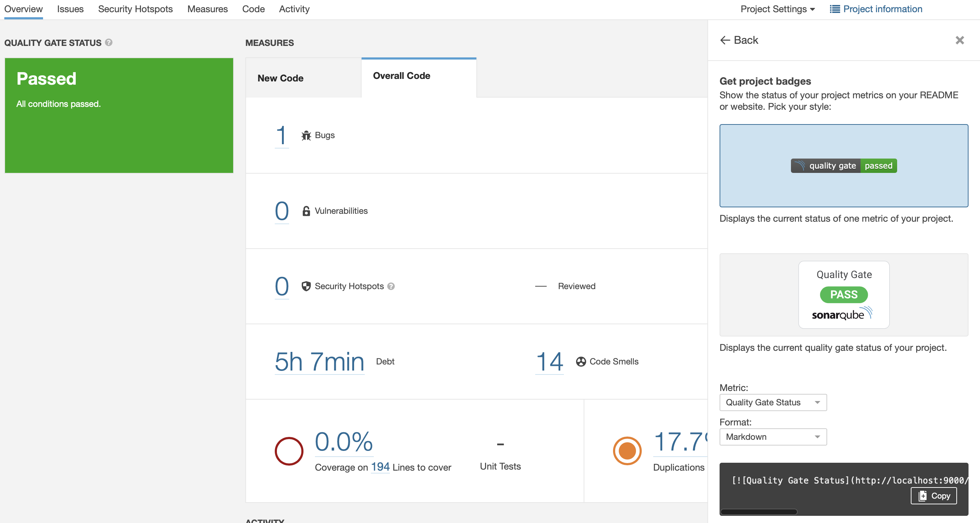Click the Security Hotspots help icon
This screenshot has height=523, width=980.
click(x=391, y=286)
